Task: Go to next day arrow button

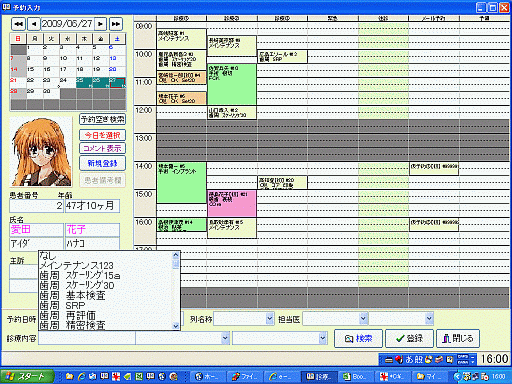Action: (x=100, y=24)
